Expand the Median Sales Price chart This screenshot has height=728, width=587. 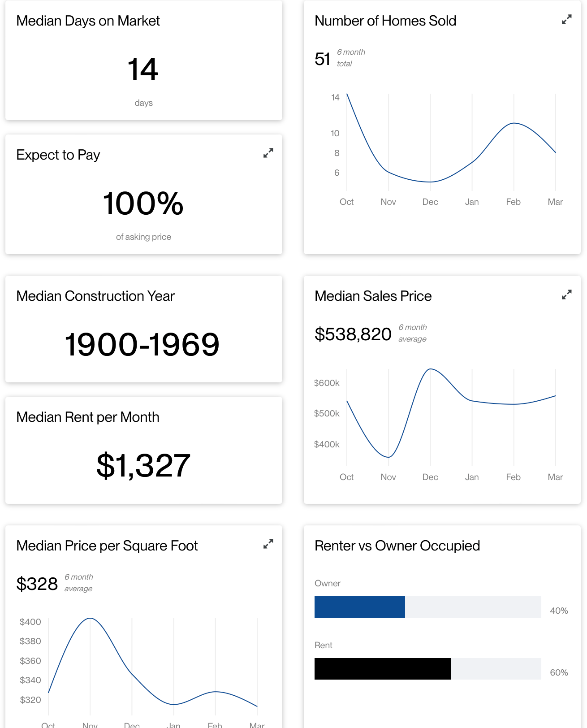pyautogui.click(x=566, y=295)
